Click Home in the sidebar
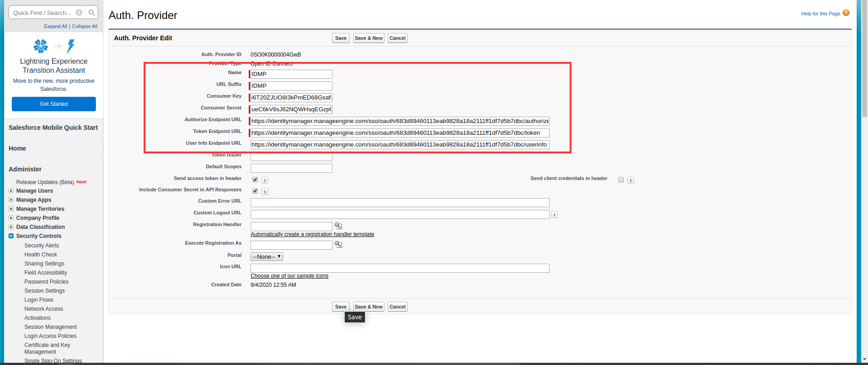Viewport: 868px width, 365px height. pos(17,148)
